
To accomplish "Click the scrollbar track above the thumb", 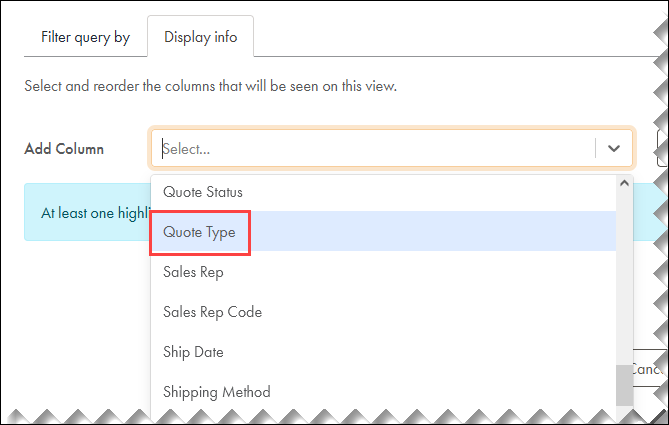I will coord(625,280).
